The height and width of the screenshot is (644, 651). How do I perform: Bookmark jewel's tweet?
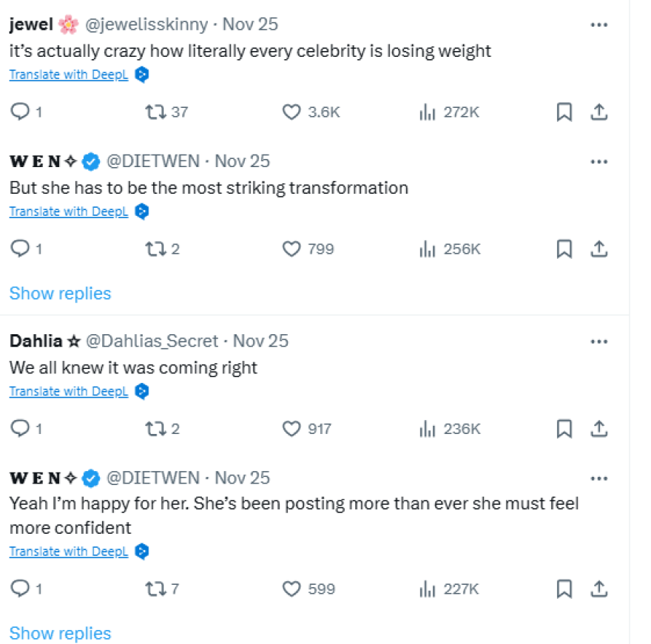point(564,112)
